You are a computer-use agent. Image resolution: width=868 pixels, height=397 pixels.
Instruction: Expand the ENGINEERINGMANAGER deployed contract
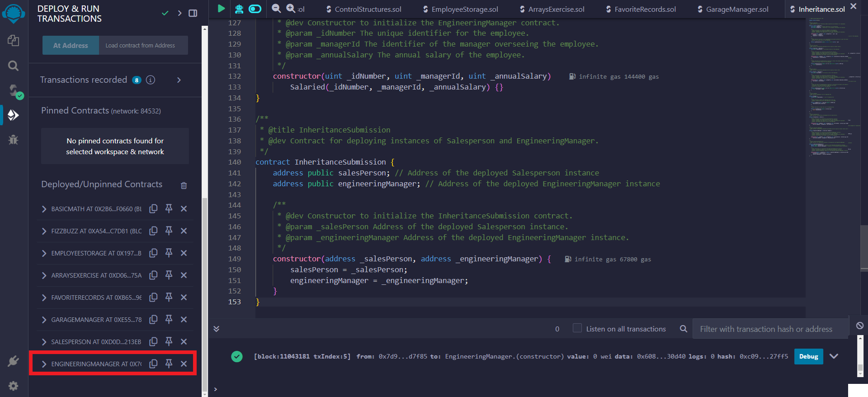coord(44,364)
